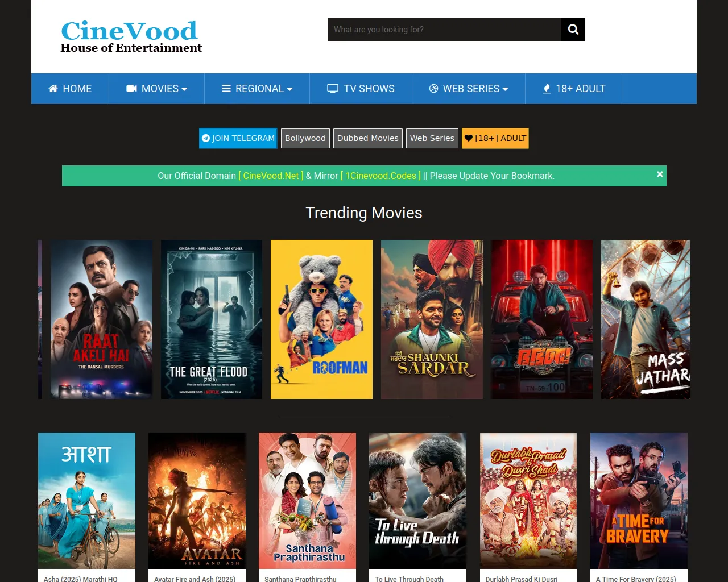Expand the WEB SERIES dropdown arrow
The width and height of the screenshot is (728, 582).
(505, 89)
